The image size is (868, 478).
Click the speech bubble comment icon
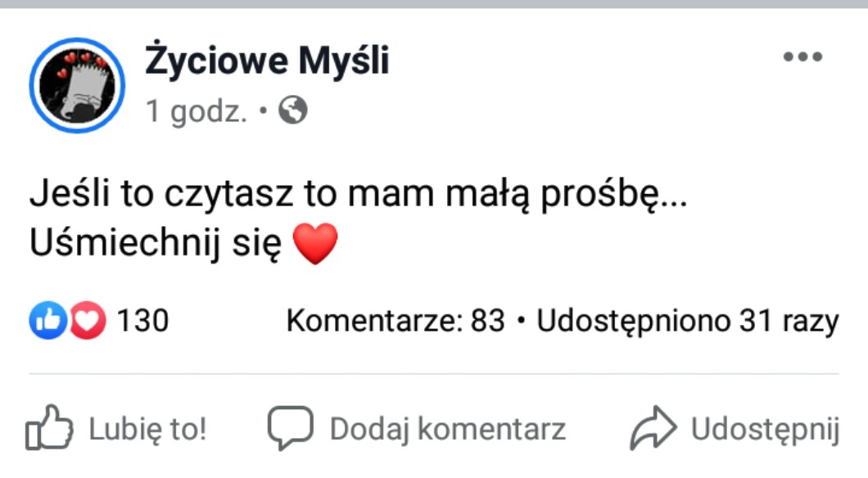click(291, 427)
